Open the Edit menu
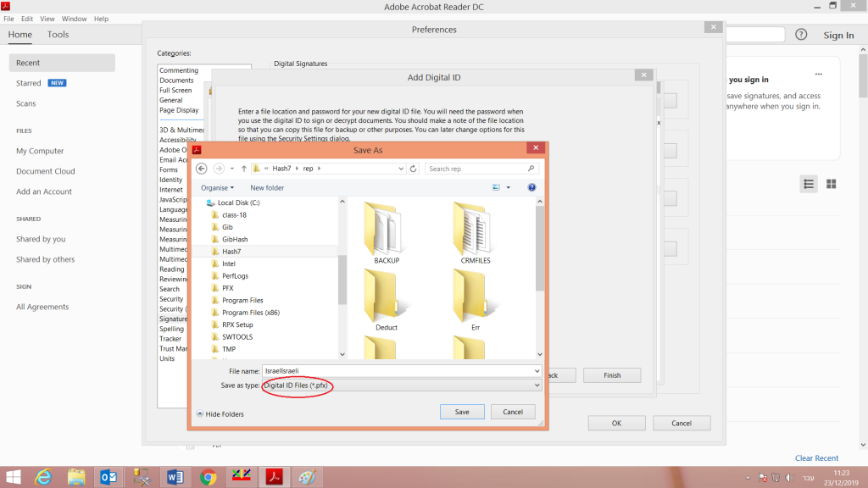The height and width of the screenshot is (488, 868). click(x=27, y=19)
